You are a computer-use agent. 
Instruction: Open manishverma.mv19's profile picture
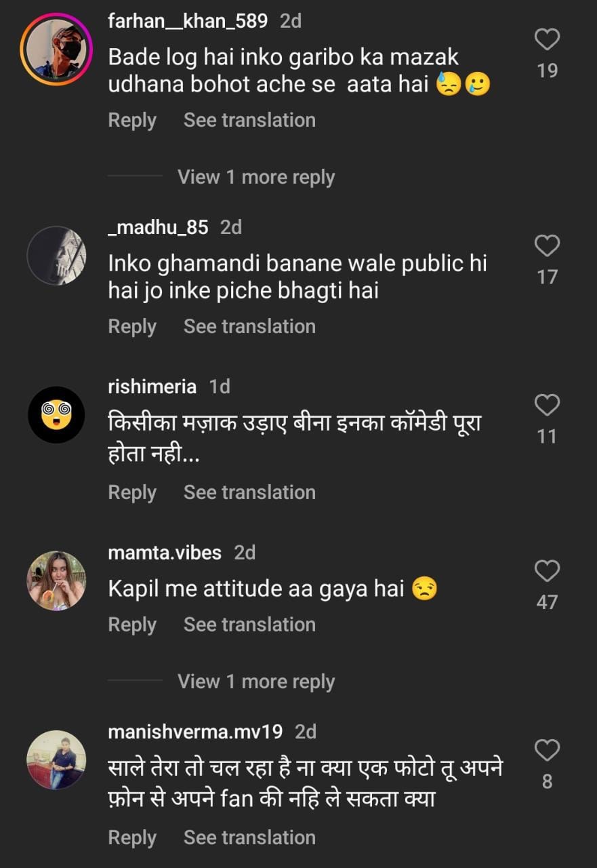(x=56, y=759)
